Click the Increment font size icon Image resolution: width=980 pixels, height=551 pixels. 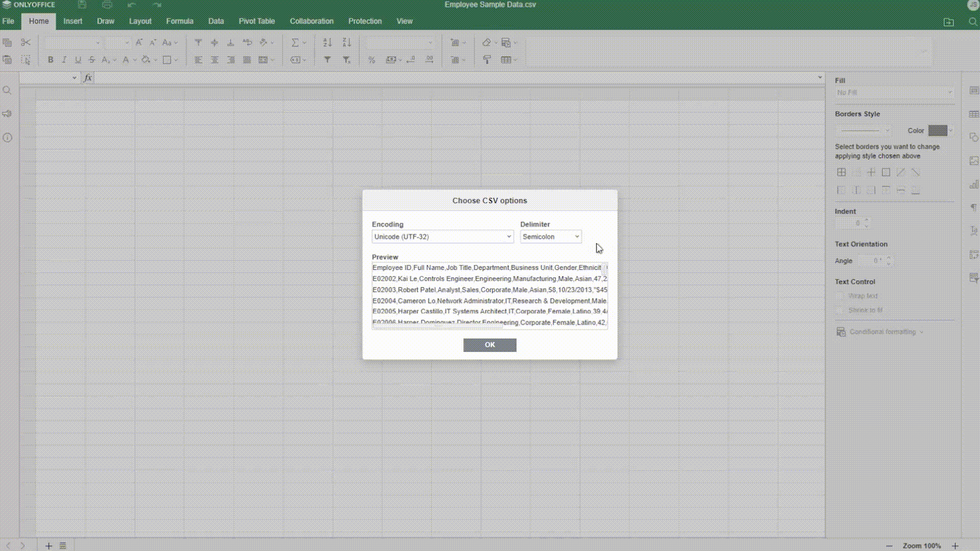pos(139,42)
